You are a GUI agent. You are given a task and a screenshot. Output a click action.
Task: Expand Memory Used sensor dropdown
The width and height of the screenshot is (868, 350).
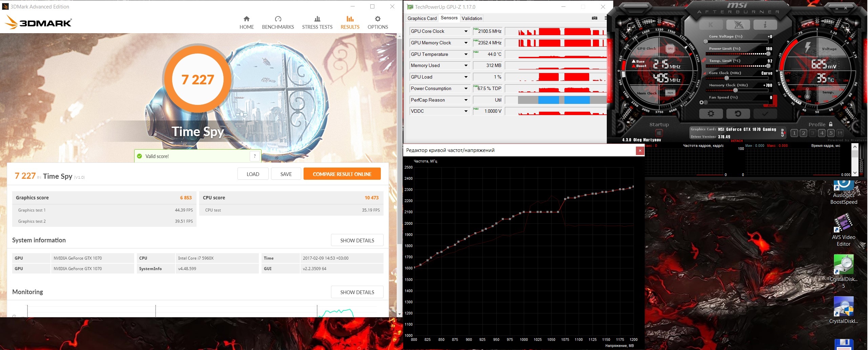466,65
